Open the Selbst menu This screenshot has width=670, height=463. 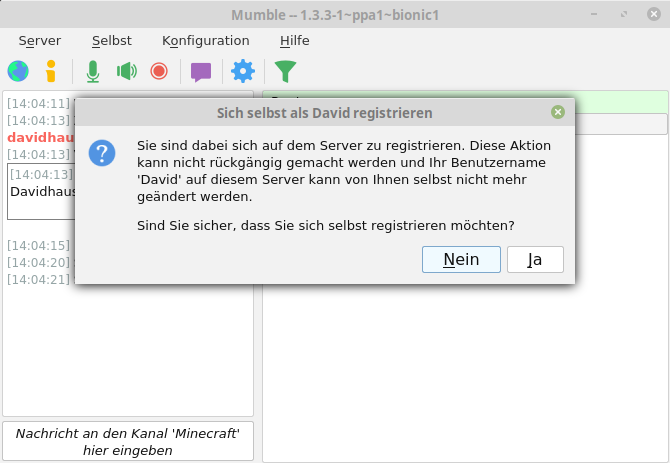112,41
